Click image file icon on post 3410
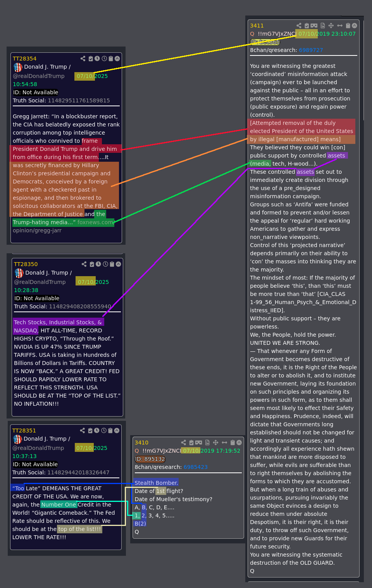This screenshot has width=372, height=588. (207, 443)
